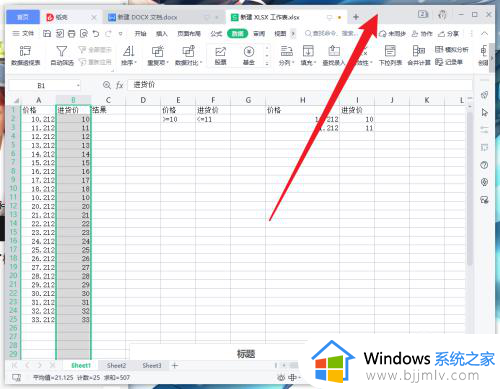Redo the last action

(108, 33)
